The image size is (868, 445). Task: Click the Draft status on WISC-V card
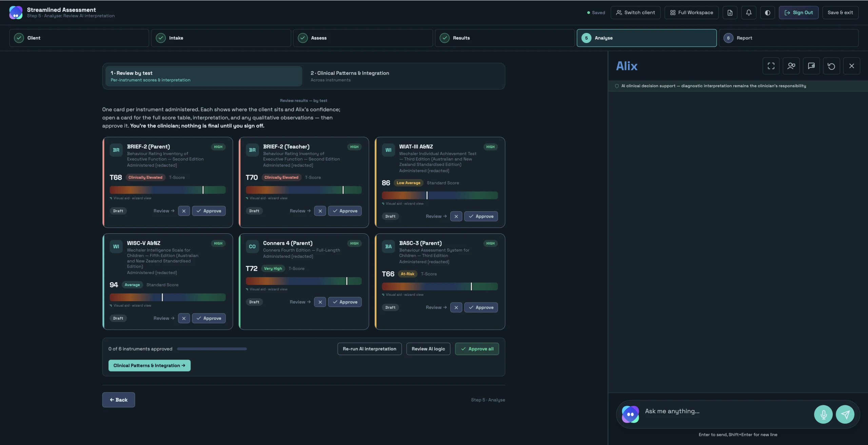[118, 318]
